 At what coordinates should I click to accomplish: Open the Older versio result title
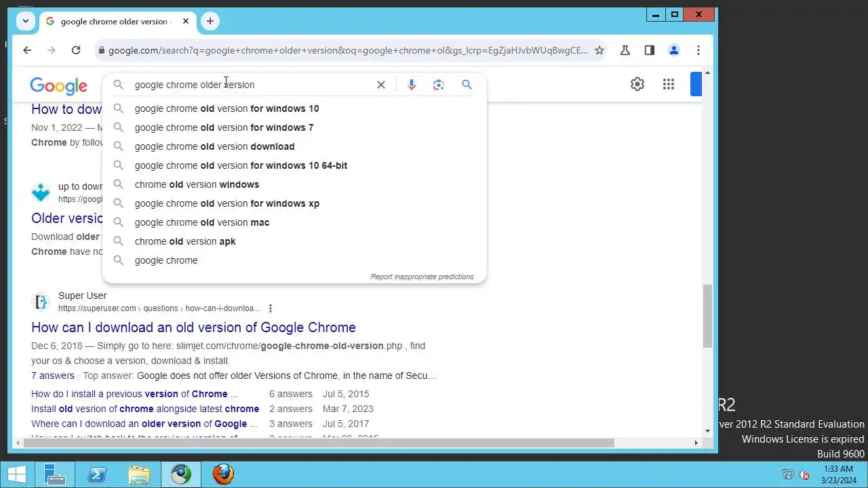point(67,218)
